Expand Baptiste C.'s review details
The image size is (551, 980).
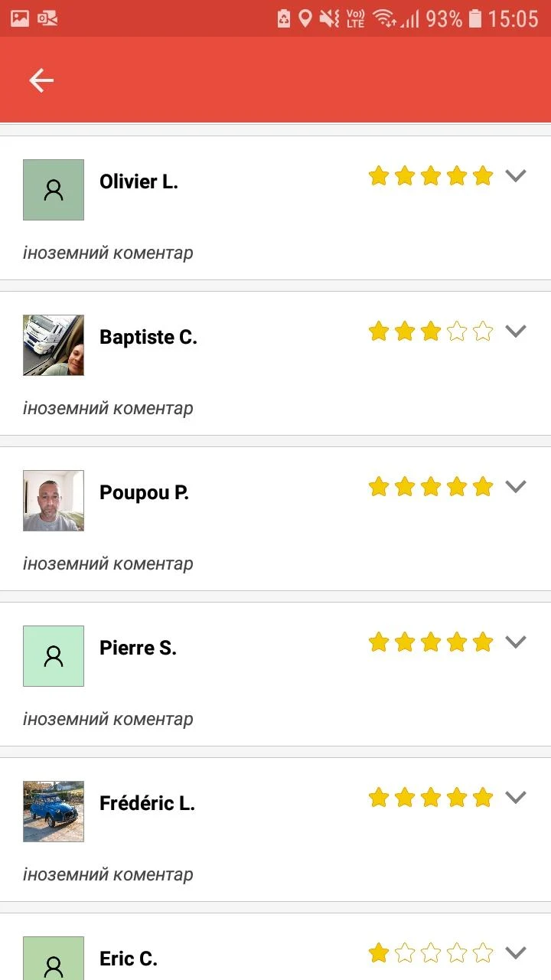(x=517, y=332)
